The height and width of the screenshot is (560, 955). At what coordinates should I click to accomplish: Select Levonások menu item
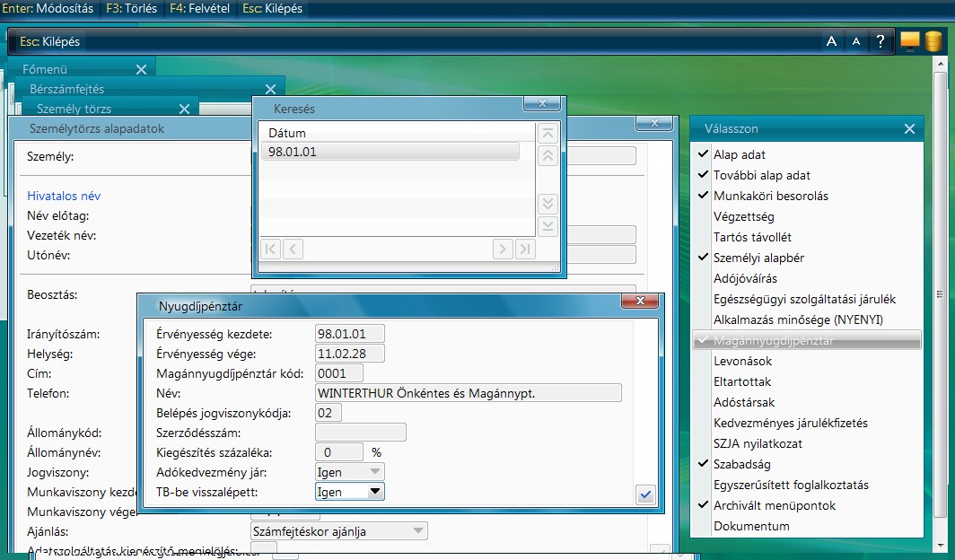click(806, 361)
